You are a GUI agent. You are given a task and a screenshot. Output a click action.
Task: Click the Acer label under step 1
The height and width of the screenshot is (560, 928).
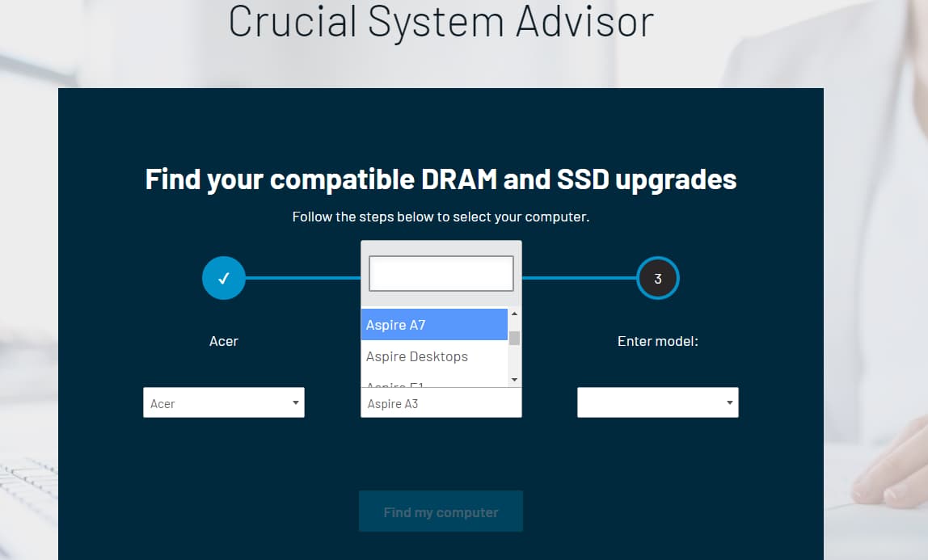tap(224, 341)
